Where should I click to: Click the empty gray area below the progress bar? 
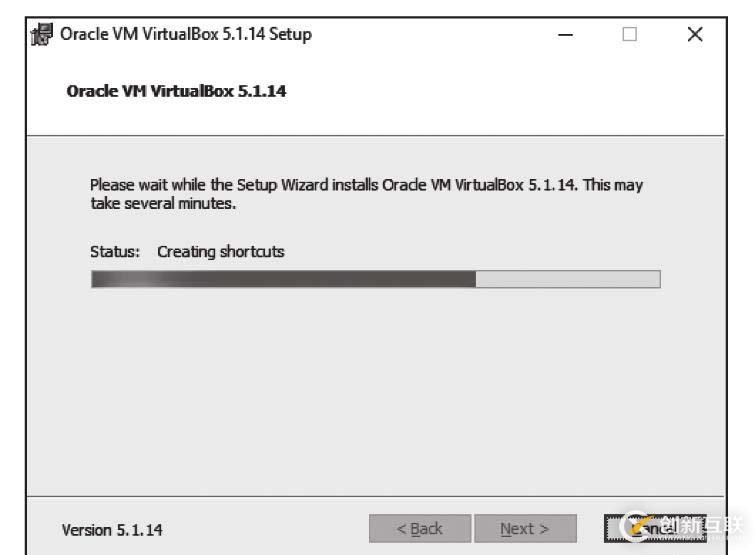(x=375, y=390)
